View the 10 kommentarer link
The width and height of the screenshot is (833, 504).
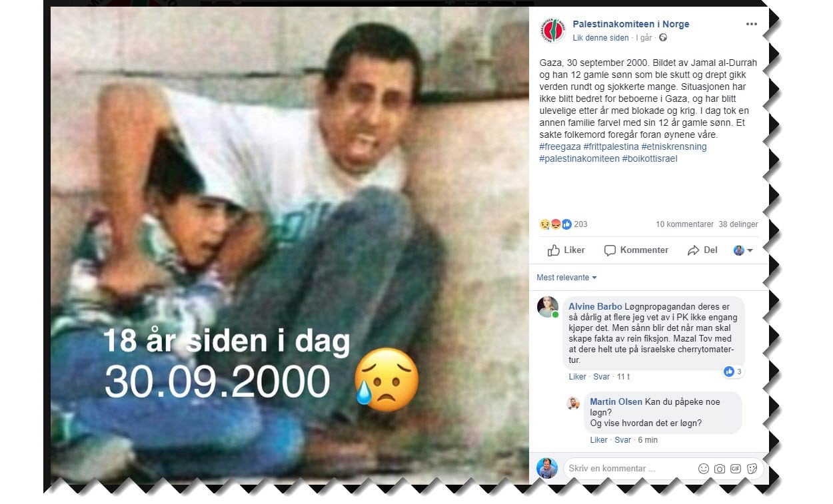click(684, 224)
